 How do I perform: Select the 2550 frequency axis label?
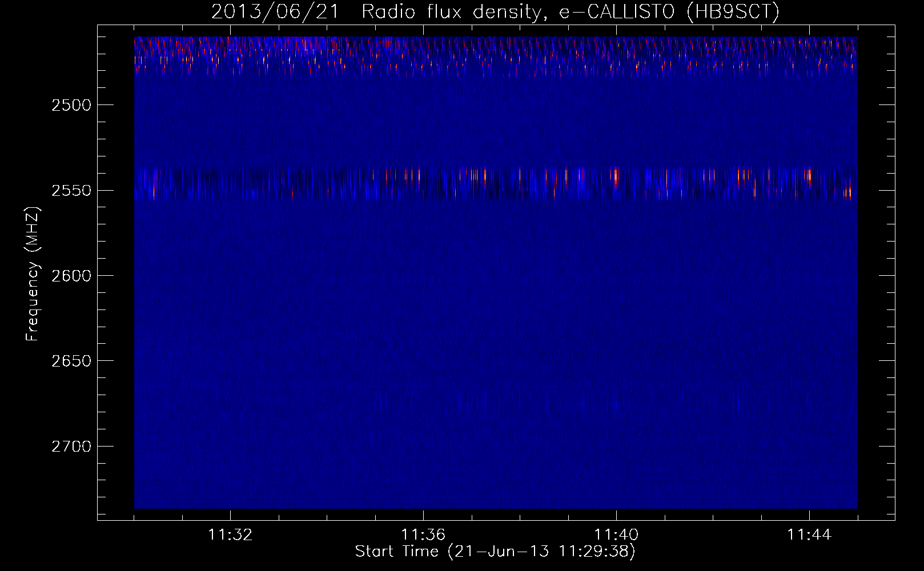(x=71, y=190)
